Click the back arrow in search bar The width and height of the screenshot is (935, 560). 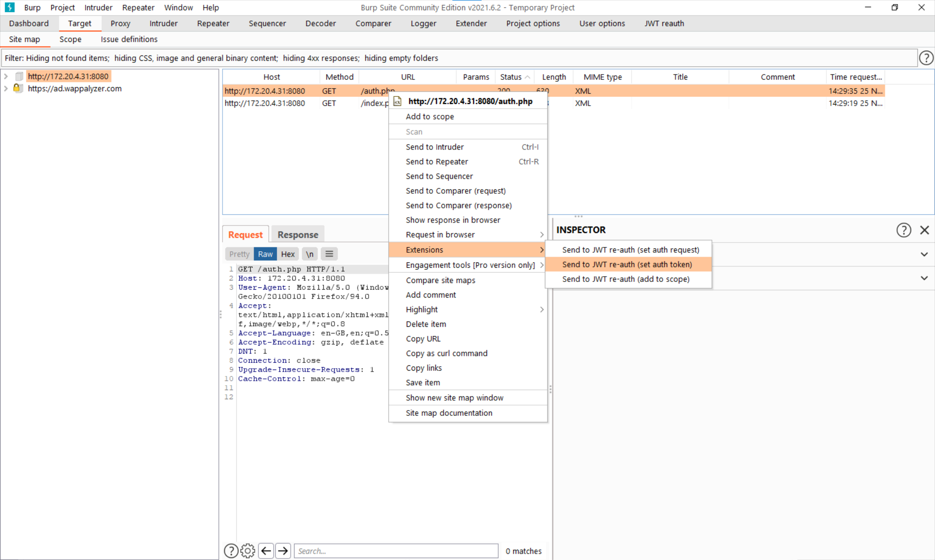click(x=266, y=551)
